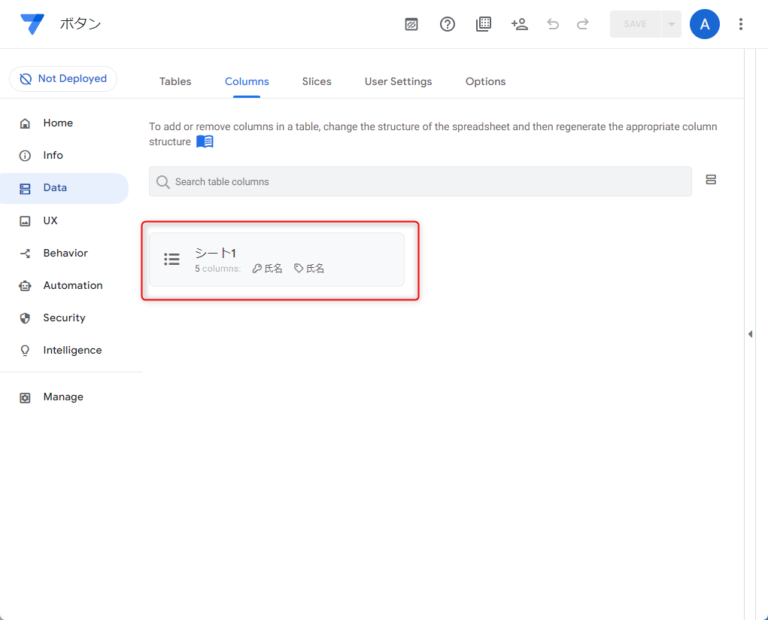Open the Behavior section in sidebar
Screen dimensions: 768x620
[65, 253]
